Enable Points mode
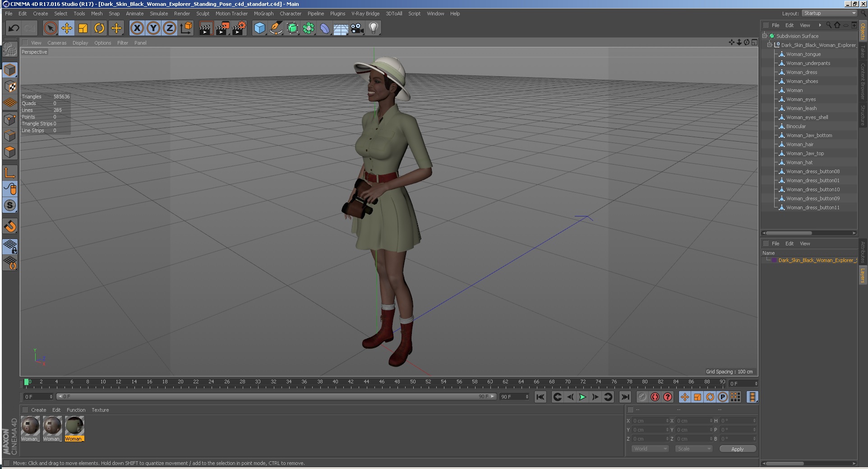This screenshot has height=469, width=868. [x=10, y=120]
